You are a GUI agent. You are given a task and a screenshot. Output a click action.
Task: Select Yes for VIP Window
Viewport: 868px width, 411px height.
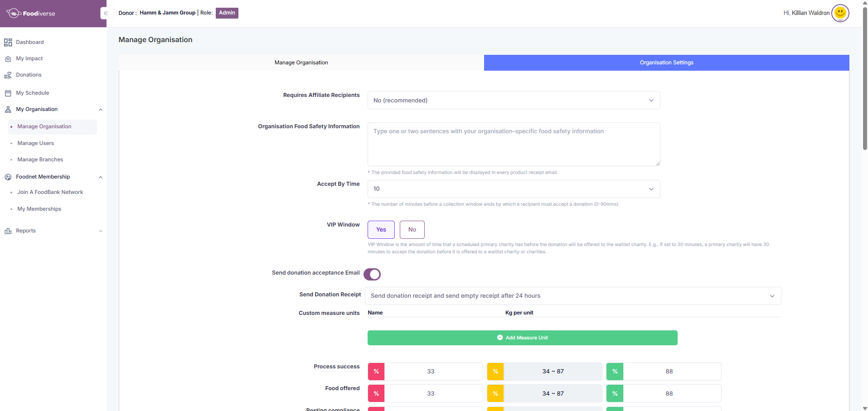pos(381,230)
